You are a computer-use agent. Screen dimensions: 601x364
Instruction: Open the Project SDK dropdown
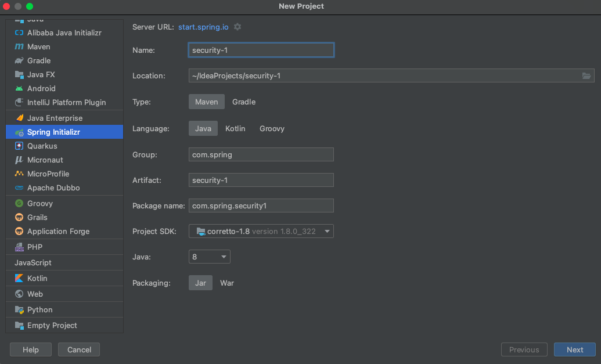tap(261, 231)
